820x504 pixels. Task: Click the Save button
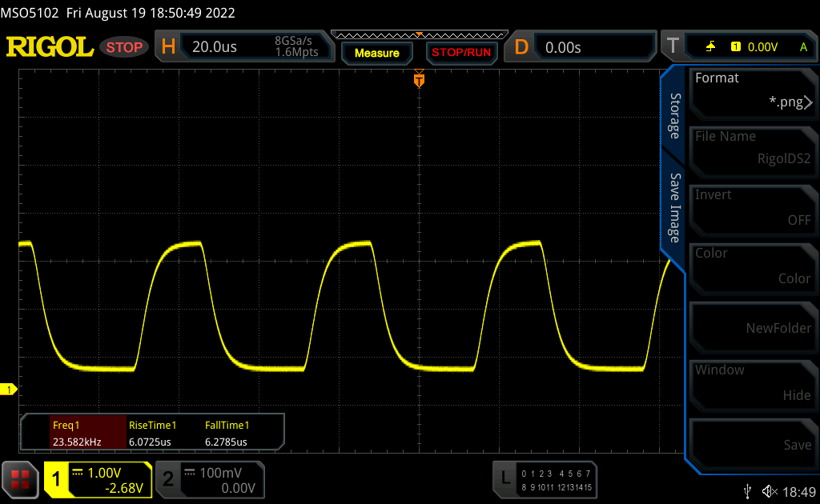coord(752,444)
